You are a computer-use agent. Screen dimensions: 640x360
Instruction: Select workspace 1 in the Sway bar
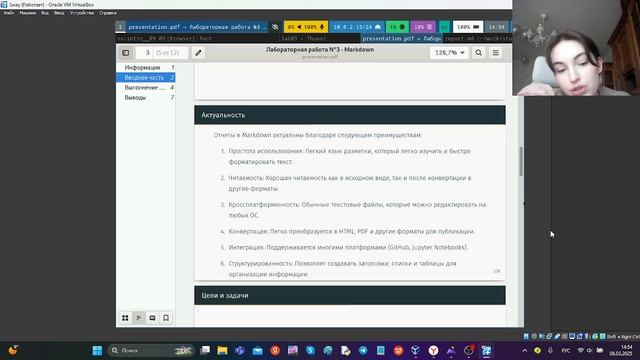[120, 27]
